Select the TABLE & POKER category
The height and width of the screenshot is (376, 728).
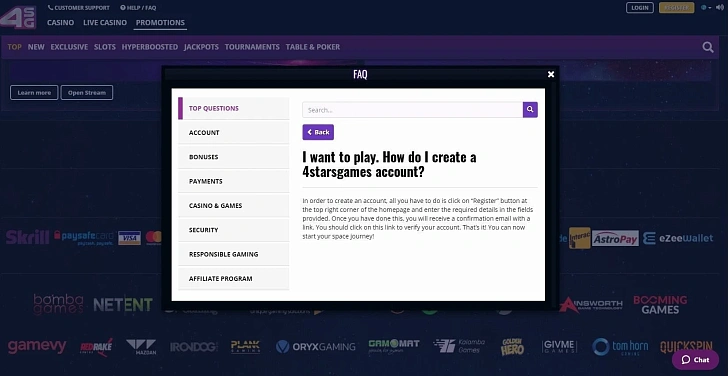312,47
